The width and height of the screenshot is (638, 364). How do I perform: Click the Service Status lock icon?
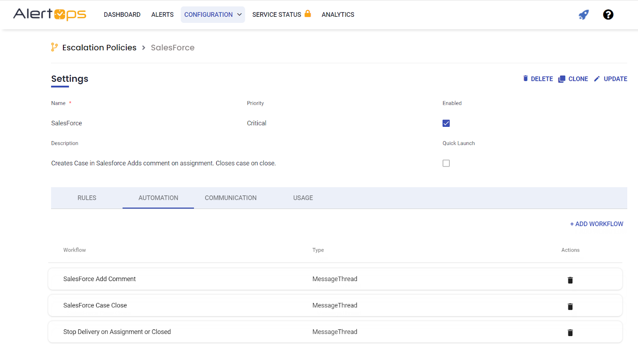coord(307,14)
